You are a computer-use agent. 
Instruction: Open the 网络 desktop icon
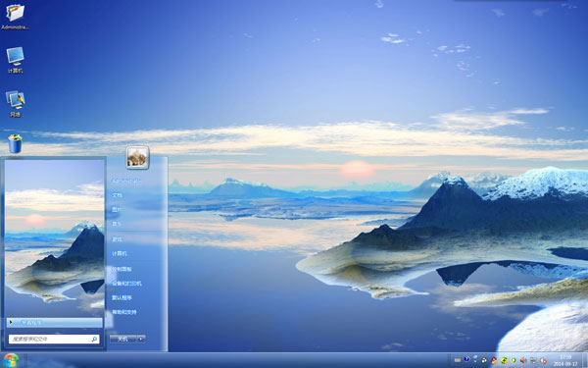coord(15,104)
